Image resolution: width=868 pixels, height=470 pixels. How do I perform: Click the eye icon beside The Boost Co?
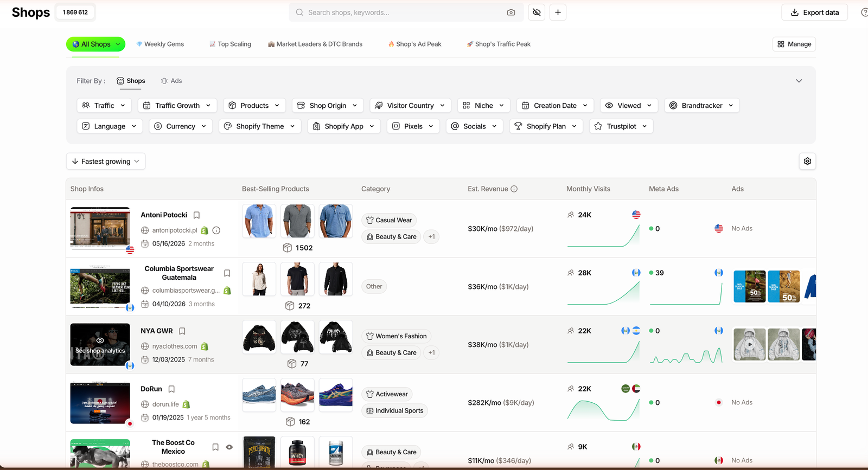[x=229, y=447]
